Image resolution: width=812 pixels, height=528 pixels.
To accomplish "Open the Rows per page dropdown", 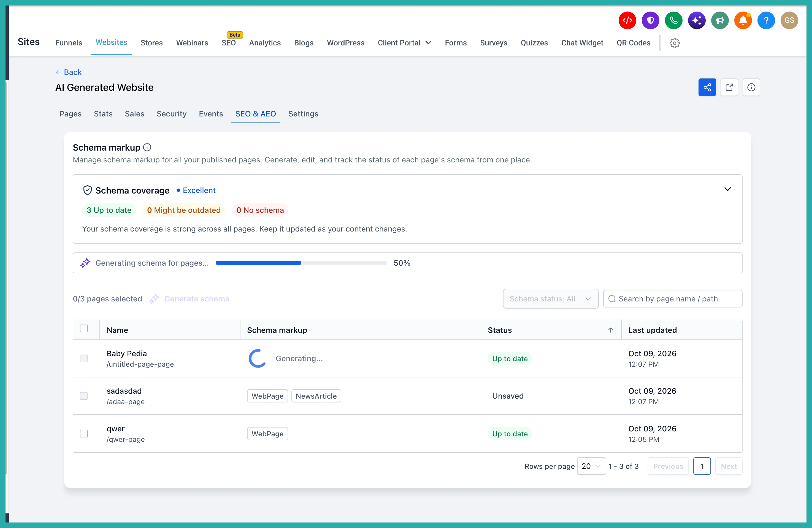I will 591,466.
